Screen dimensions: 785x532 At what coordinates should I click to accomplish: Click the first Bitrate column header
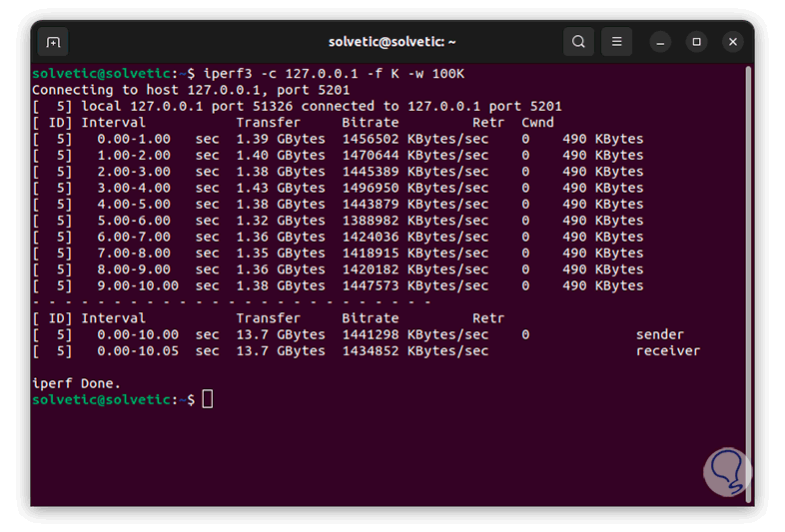coord(371,123)
